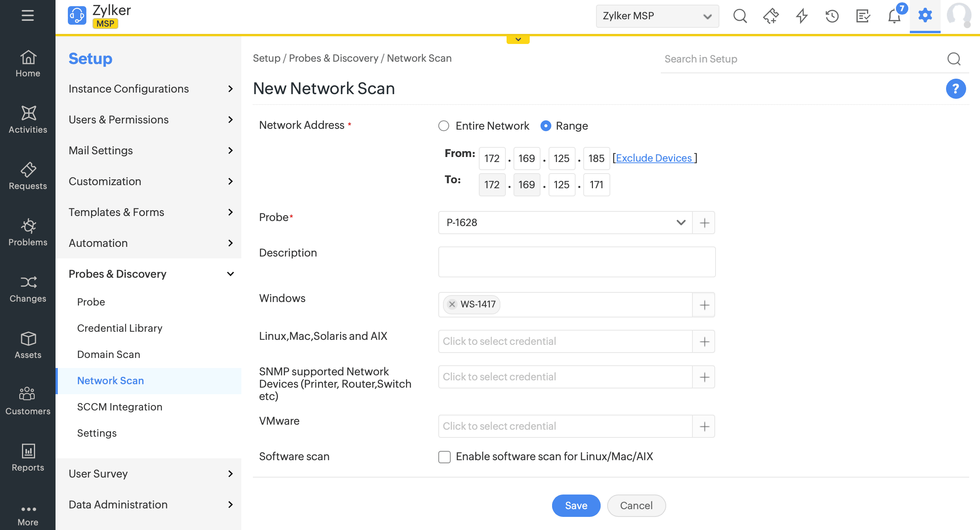Click the Description text field
The image size is (980, 530).
tap(577, 262)
